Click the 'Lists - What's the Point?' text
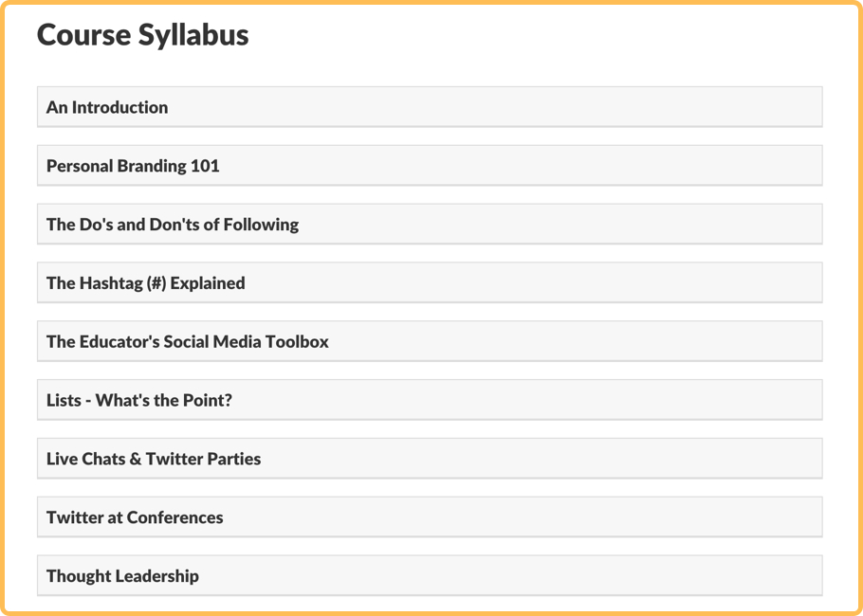 point(139,400)
